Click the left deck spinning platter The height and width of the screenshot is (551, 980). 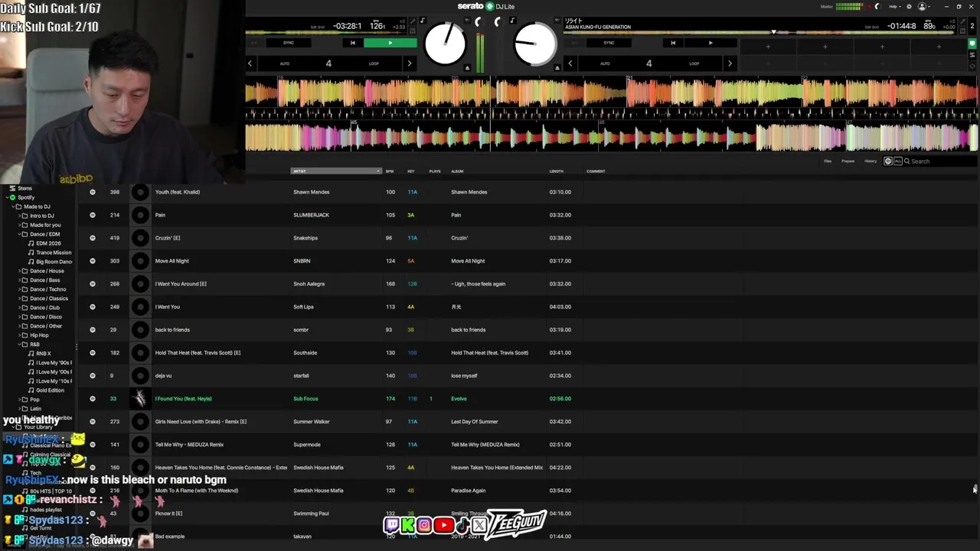coord(445,44)
